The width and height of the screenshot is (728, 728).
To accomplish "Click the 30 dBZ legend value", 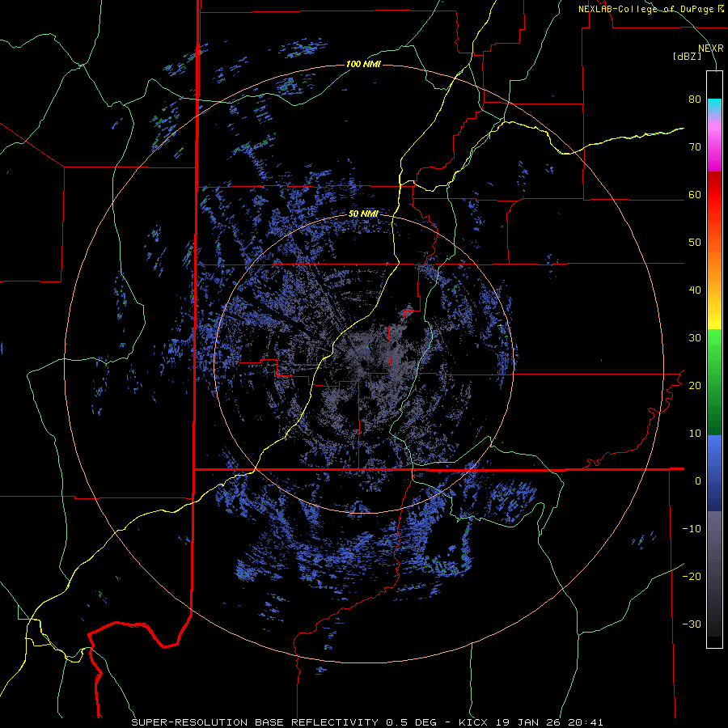I will click(695, 338).
